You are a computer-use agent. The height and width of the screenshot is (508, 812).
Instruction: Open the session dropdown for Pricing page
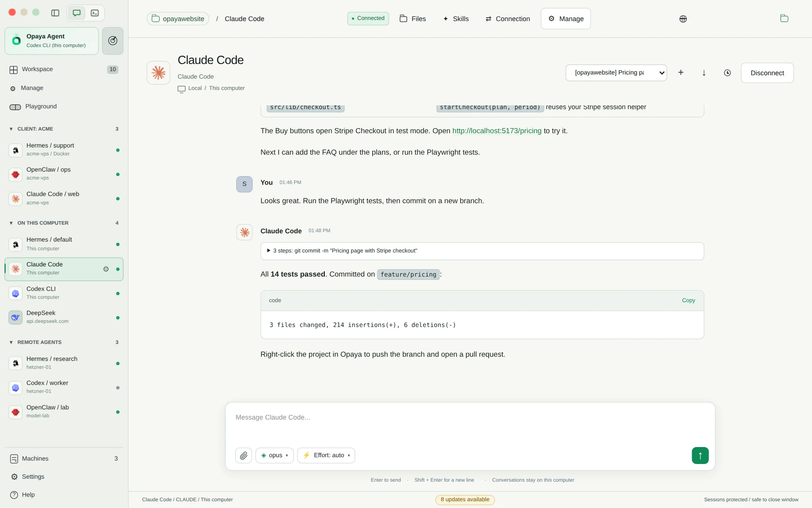coord(616,73)
